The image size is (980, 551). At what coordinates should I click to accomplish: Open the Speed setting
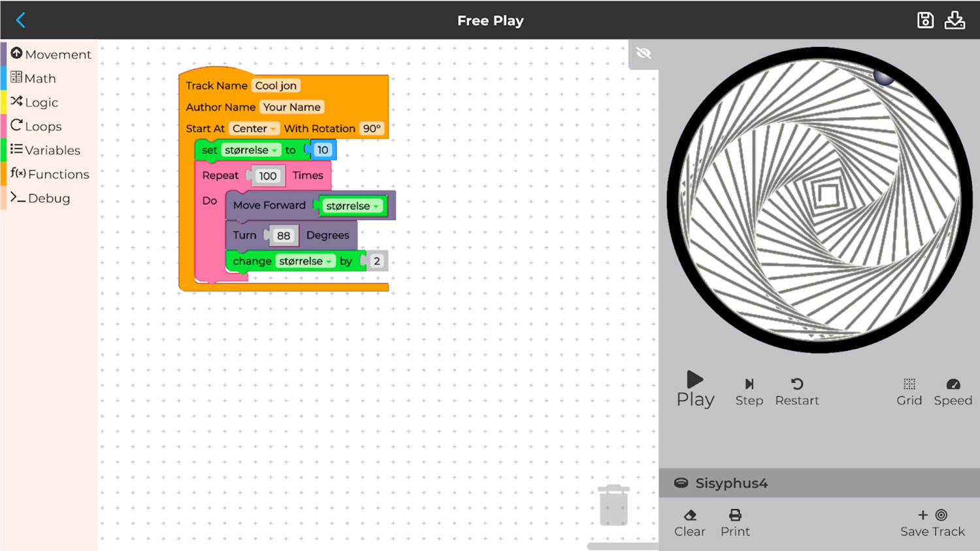953,391
